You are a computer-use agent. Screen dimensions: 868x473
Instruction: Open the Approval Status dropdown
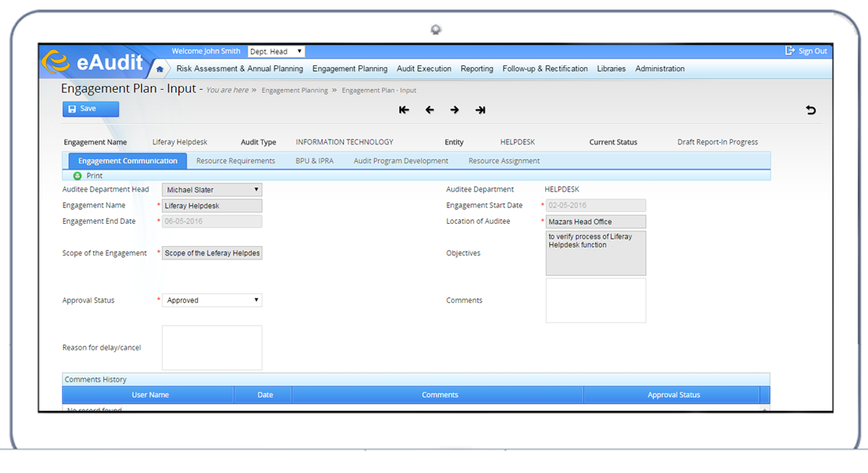coord(211,300)
